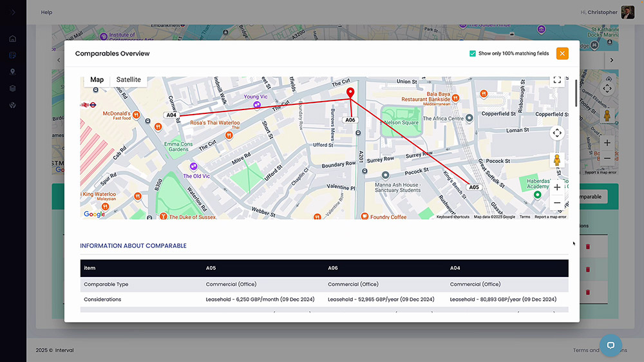Click Haberdashers' Academy marker

tap(537, 195)
